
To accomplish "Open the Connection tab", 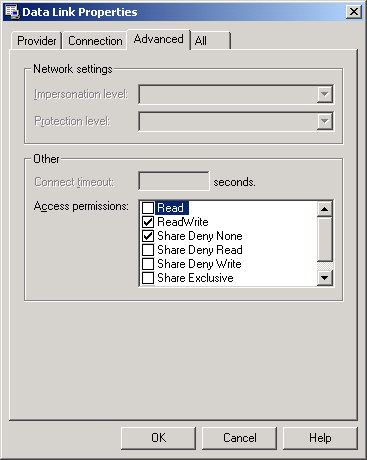I will (x=95, y=41).
